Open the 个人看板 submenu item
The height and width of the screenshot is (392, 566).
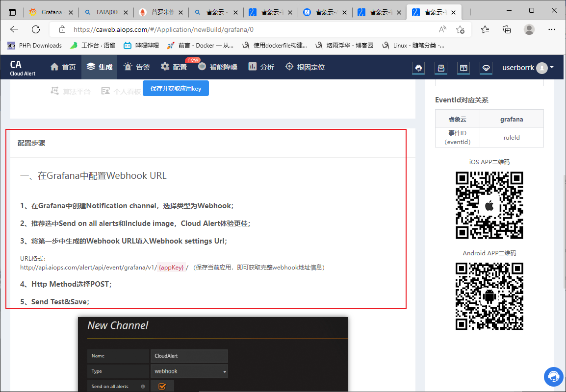click(121, 91)
